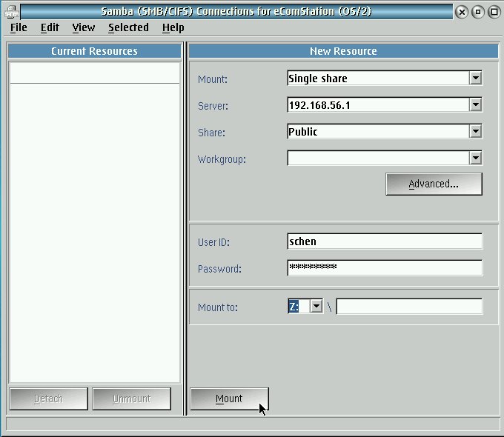Click the Current Resources panel header

pyautogui.click(x=95, y=51)
